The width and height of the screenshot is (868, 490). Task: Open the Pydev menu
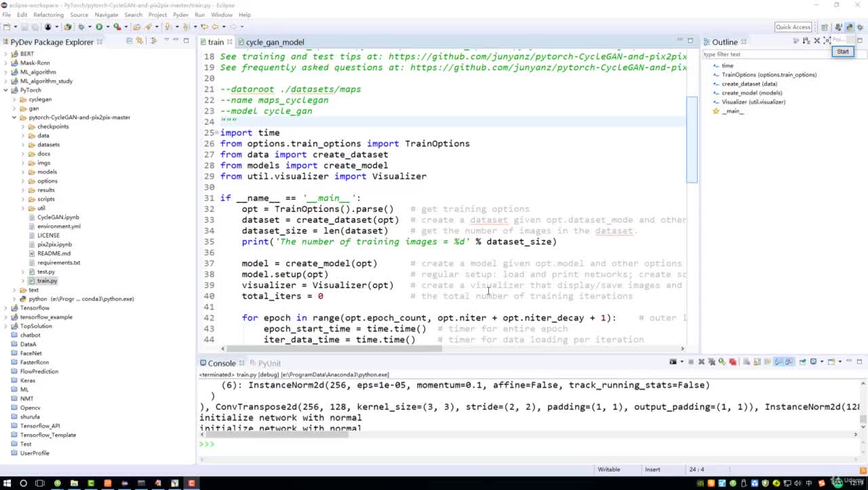[180, 14]
